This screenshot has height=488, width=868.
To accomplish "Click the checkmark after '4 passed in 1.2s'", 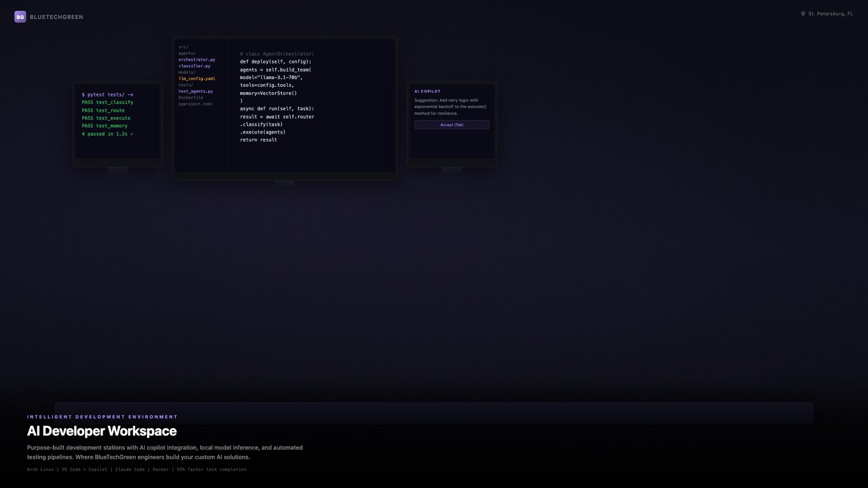I will tap(132, 134).
